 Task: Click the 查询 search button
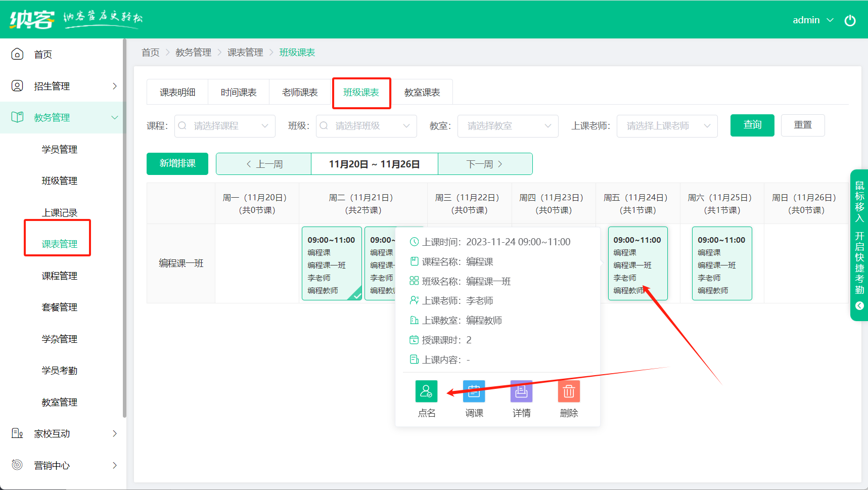752,125
